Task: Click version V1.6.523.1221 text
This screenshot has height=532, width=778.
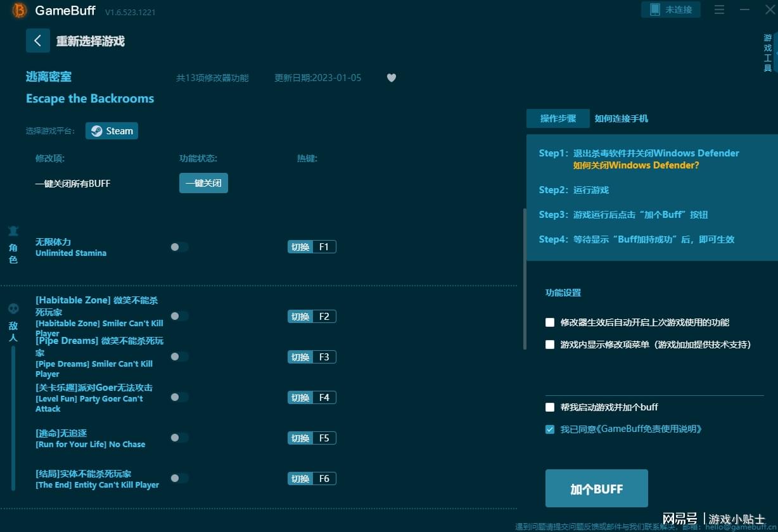Action: click(130, 12)
